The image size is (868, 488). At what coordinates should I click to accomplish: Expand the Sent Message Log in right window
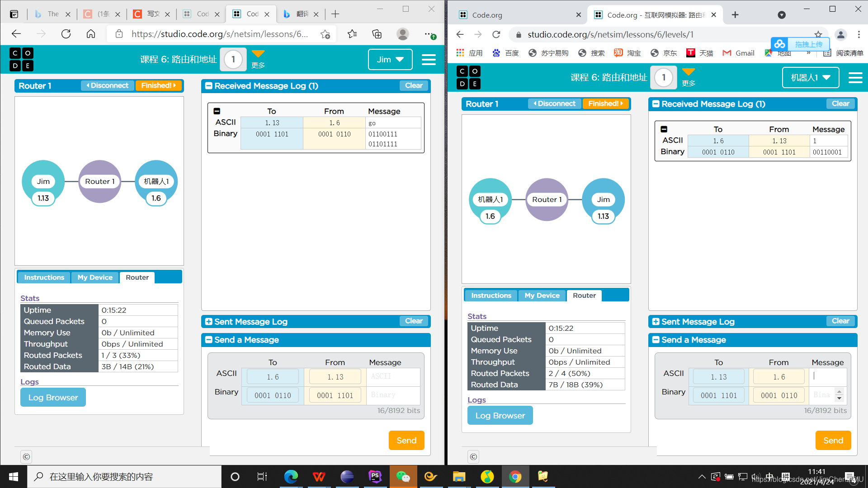[x=656, y=322]
